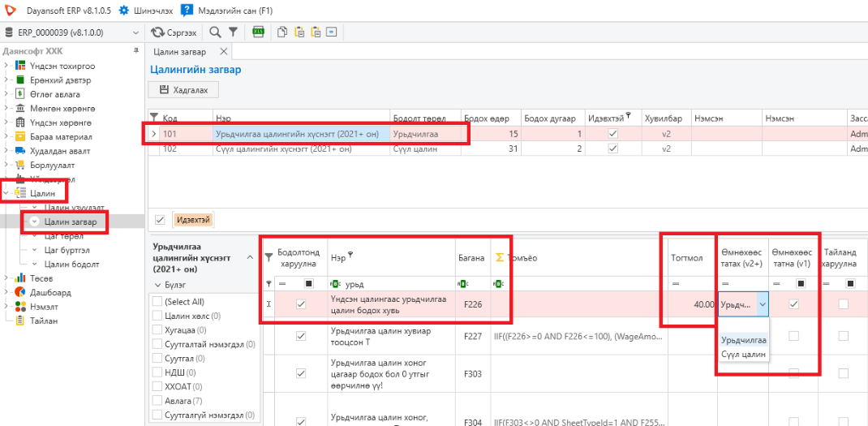Toggle Өмнөхөөс татна (v1) checkbox for F226
The width and height of the screenshot is (868, 426).
[x=793, y=304]
